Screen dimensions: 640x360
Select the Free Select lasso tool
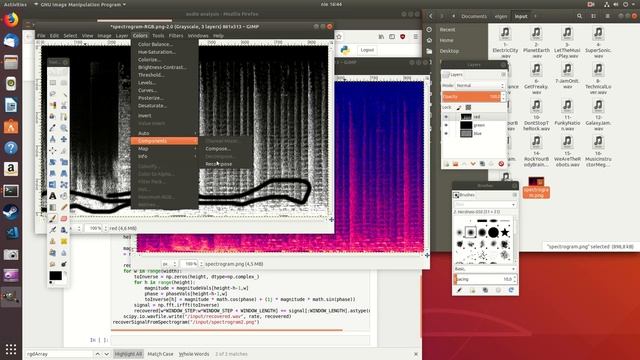[x=53, y=94]
